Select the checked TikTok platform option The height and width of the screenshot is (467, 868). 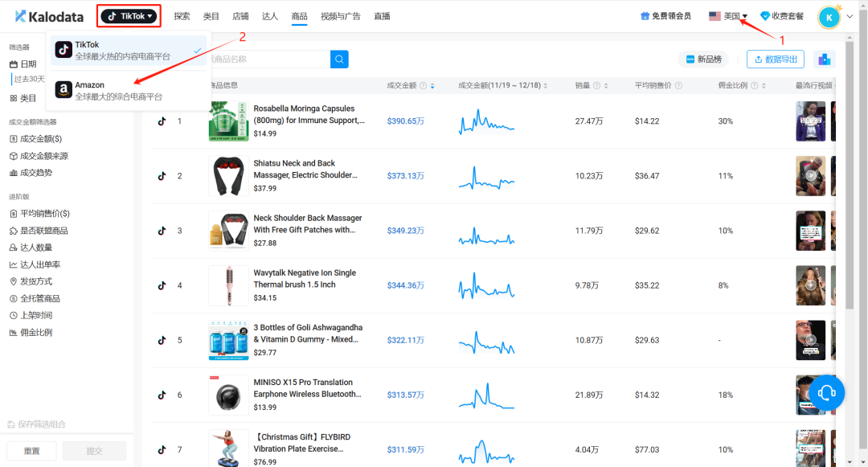129,51
